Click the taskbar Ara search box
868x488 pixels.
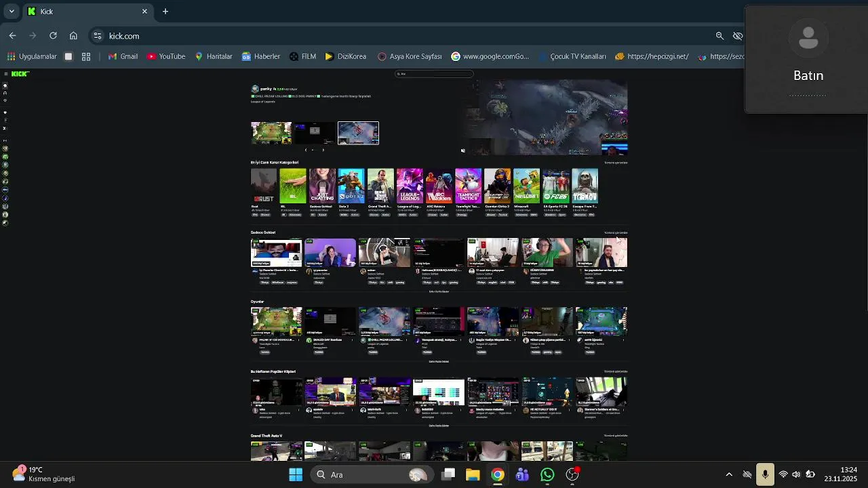pos(372,474)
